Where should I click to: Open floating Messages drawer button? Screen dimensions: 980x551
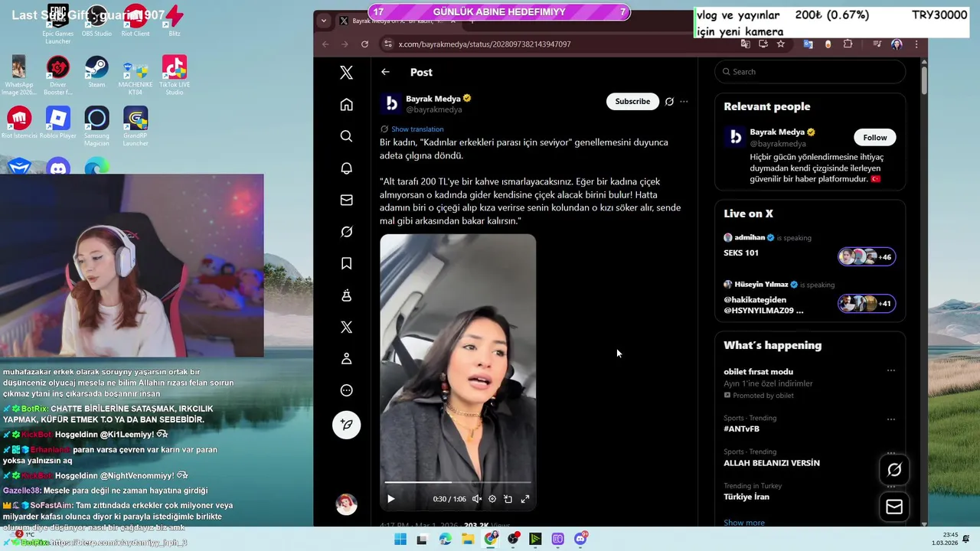tap(894, 507)
